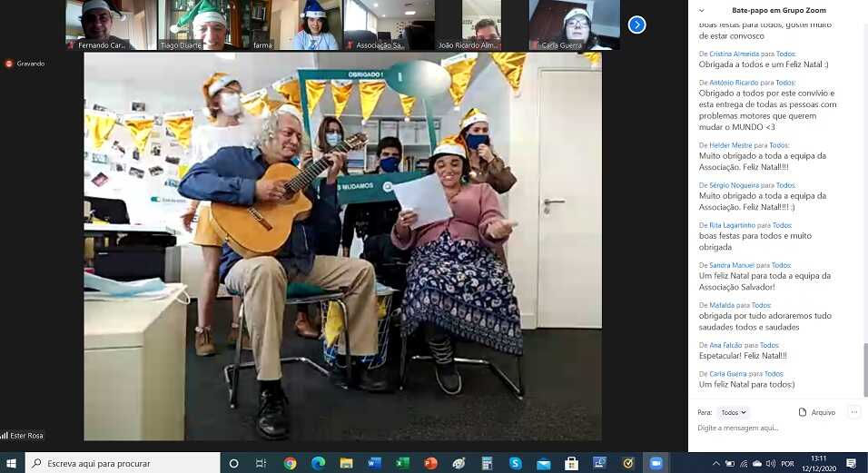Viewport: 868px width, 473px height.
Task: Click message 'Um feliz Natal para todos:)'
Action: click(x=746, y=385)
